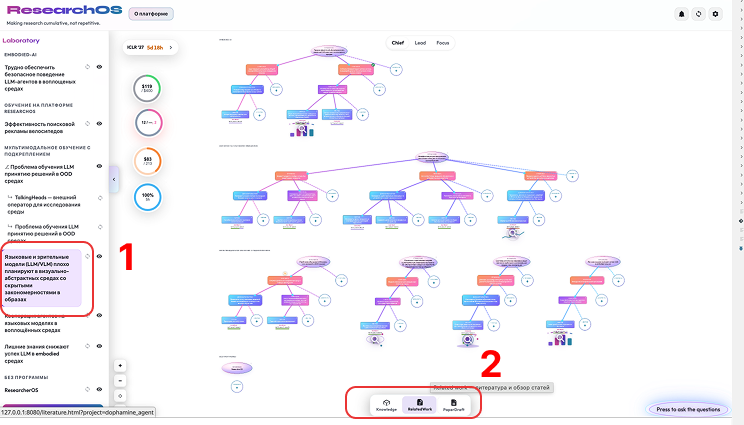Click the lone purple node at canvas bottom

tap(236, 368)
